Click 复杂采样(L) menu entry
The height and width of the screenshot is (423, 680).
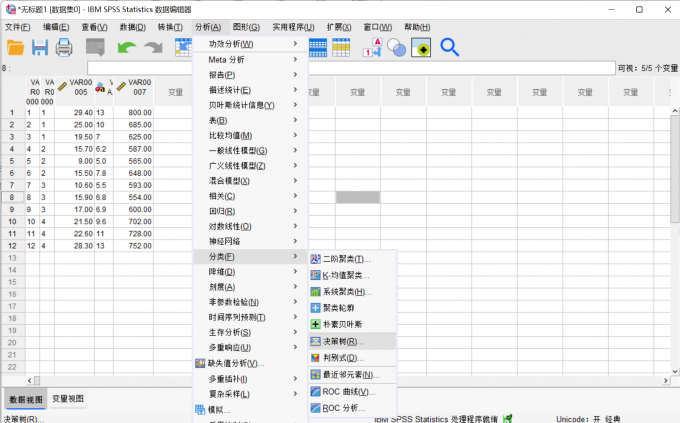click(x=250, y=394)
